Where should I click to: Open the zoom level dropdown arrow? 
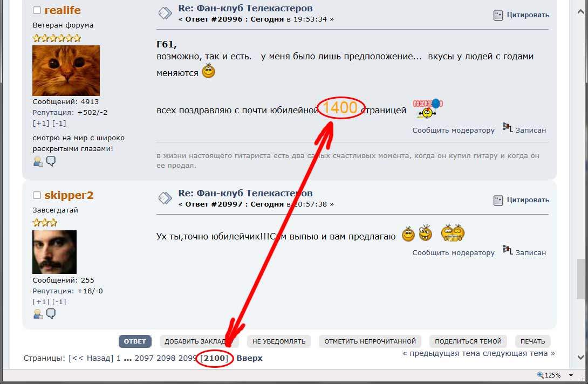coord(571,375)
